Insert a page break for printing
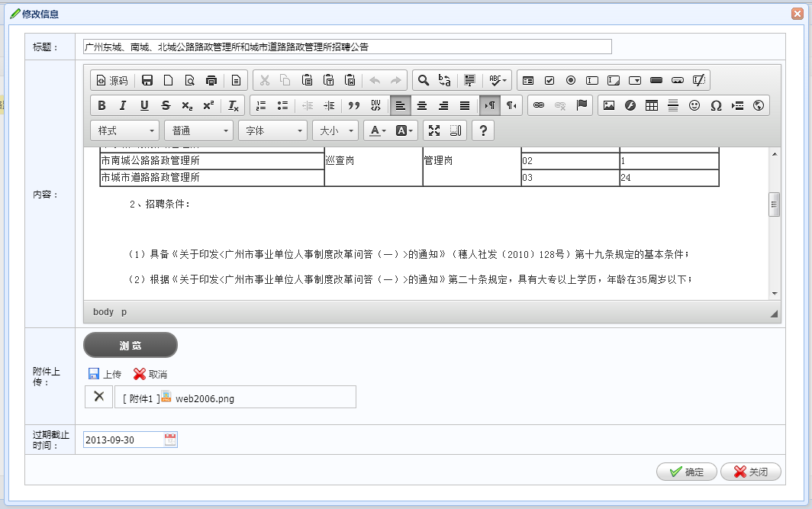 pos(737,105)
